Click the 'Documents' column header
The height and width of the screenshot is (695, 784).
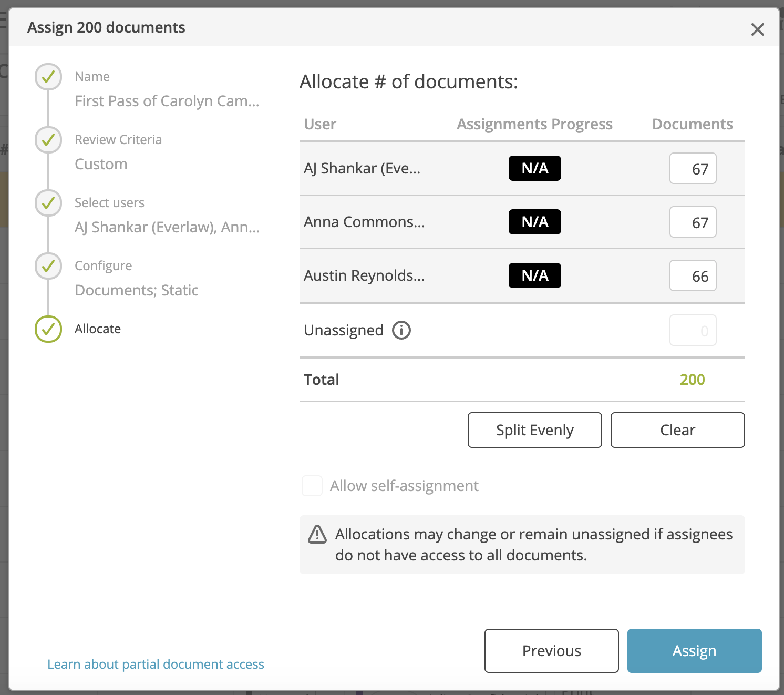693,124
